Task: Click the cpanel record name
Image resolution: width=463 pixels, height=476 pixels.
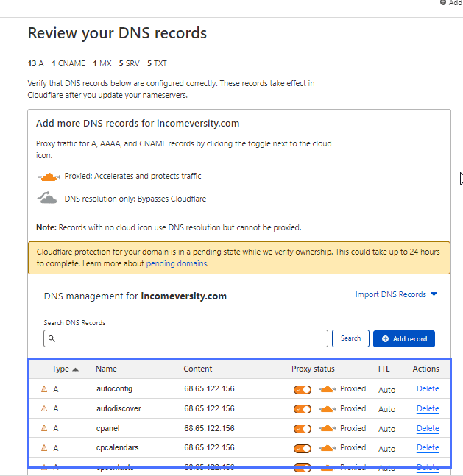Action: (x=108, y=428)
